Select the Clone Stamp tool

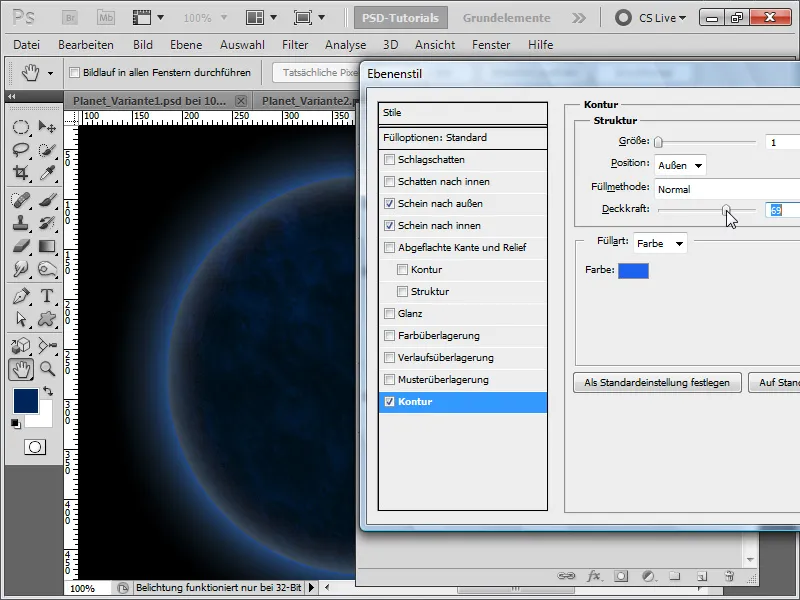coord(20,223)
